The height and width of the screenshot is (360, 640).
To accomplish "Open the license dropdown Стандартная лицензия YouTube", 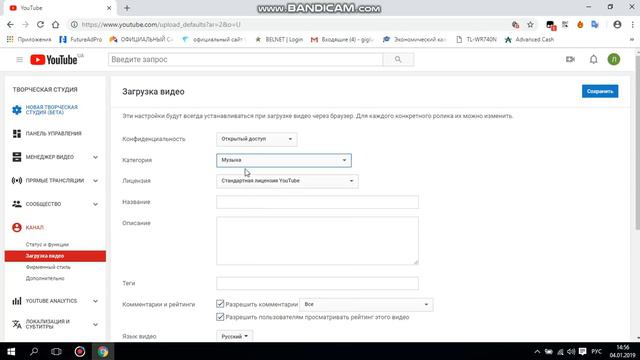I will tap(287, 181).
